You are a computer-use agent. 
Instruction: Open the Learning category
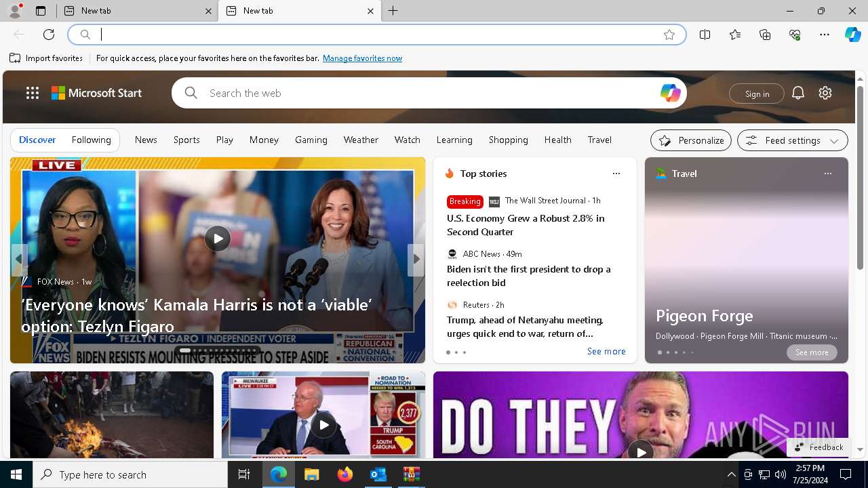[x=454, y=140]
